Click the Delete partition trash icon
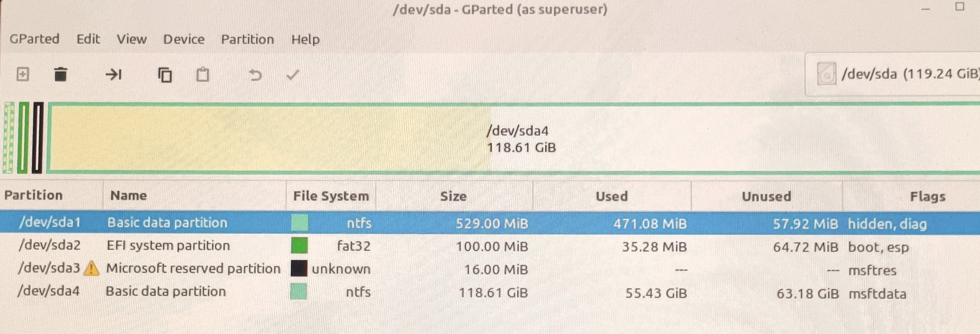The height and width of the screenshot is (334, 980). (x=60, y=75)
